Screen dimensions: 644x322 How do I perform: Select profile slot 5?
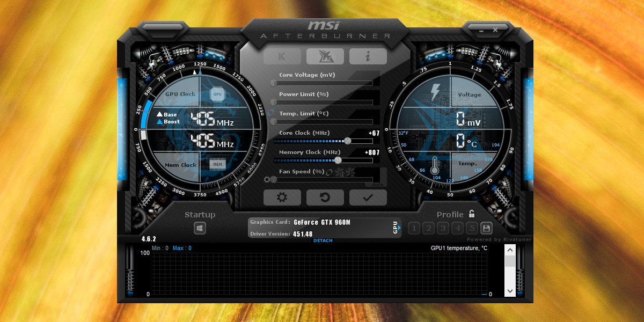pos(472,228)
